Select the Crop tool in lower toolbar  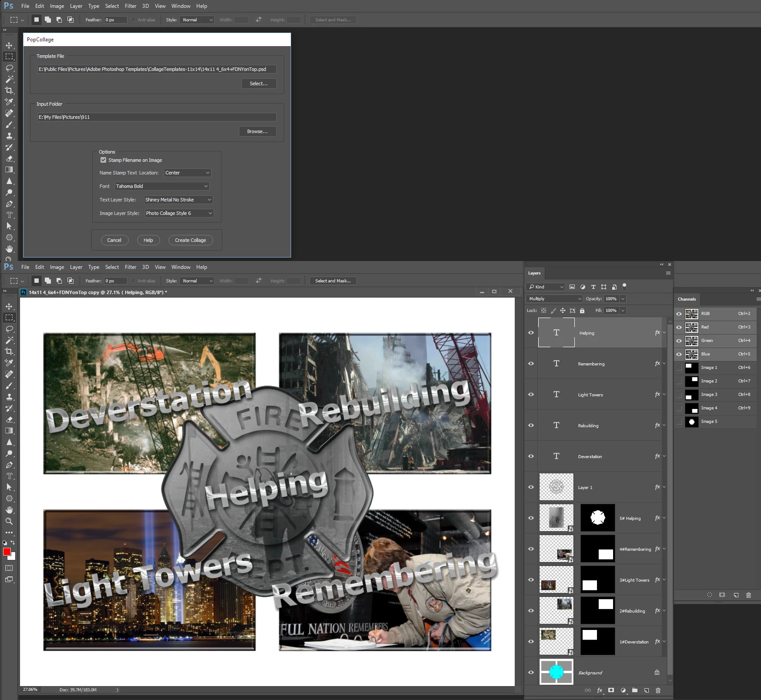[9, 352]
